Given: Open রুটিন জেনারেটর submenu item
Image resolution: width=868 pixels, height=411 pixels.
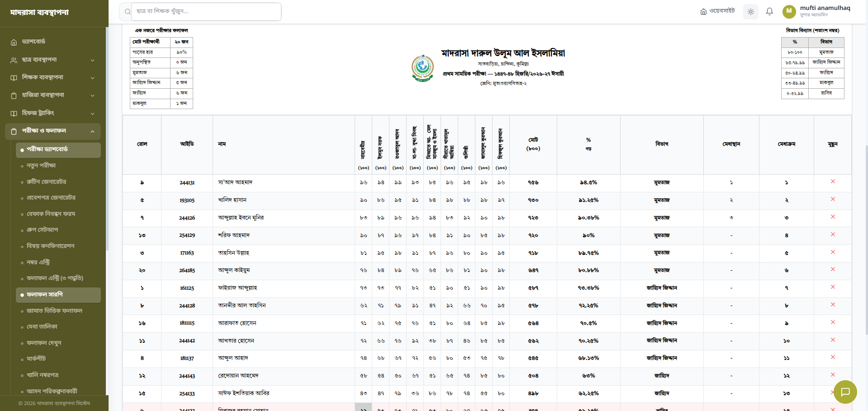Looking at the screenshot, I should [x=58, y=182].
